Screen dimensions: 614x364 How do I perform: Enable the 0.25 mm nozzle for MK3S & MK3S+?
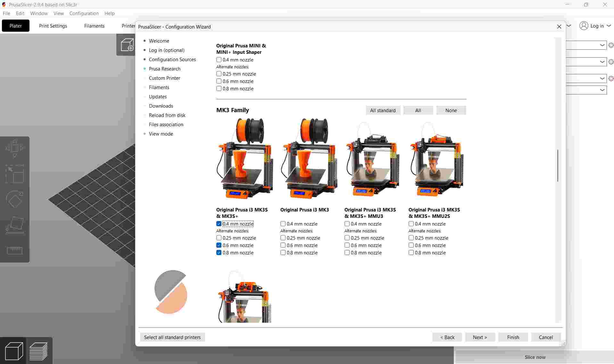click(219, 238)
